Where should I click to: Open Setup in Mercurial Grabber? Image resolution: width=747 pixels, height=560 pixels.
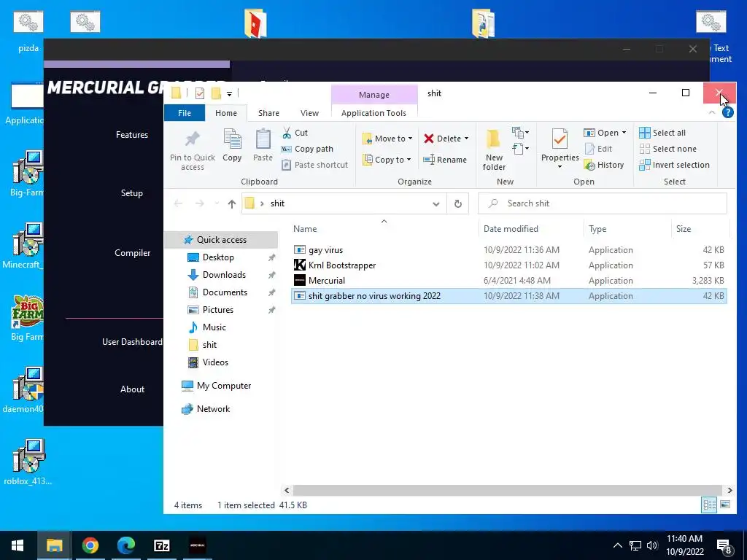pos(132,192)
